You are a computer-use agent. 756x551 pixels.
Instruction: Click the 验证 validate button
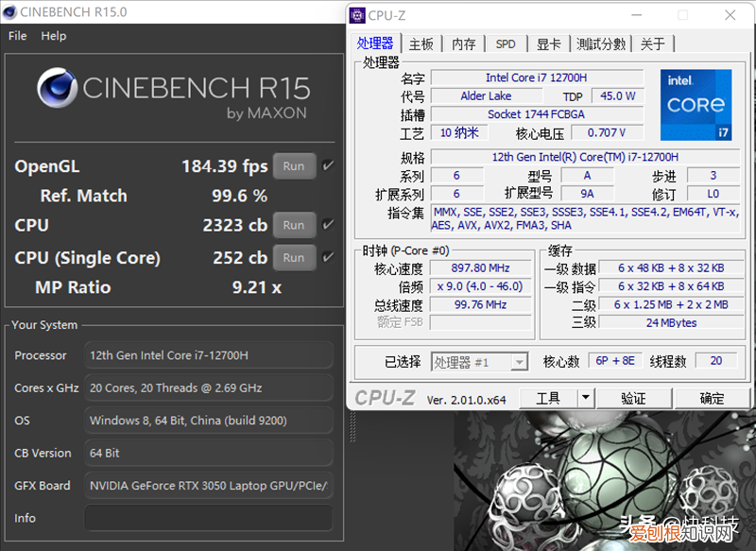(633, 398)
